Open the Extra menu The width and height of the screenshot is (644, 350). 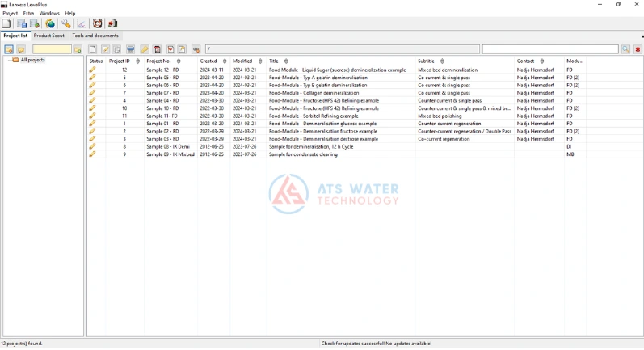[28, 13]
